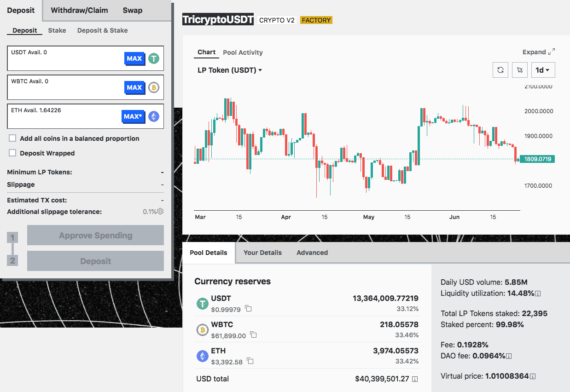
Task: Check the Deposit Wrapped checkbox
Action: pyautogui.click(x=12, y=153)
